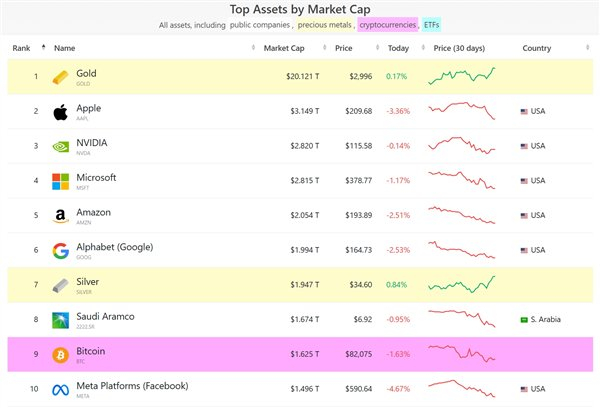Click the Alphabet Google logo icon
Image resolution: width=600 pixels, height=408 pixels.
(x=61, y=251)
